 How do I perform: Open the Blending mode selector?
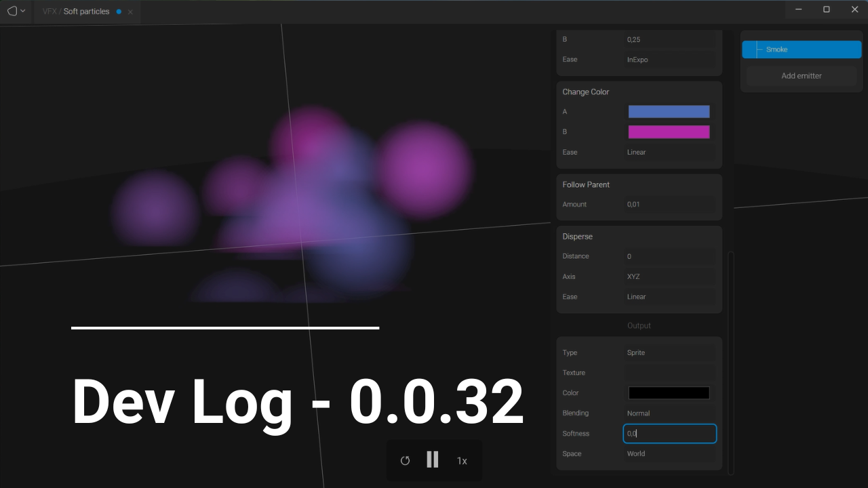click(670, 413)
